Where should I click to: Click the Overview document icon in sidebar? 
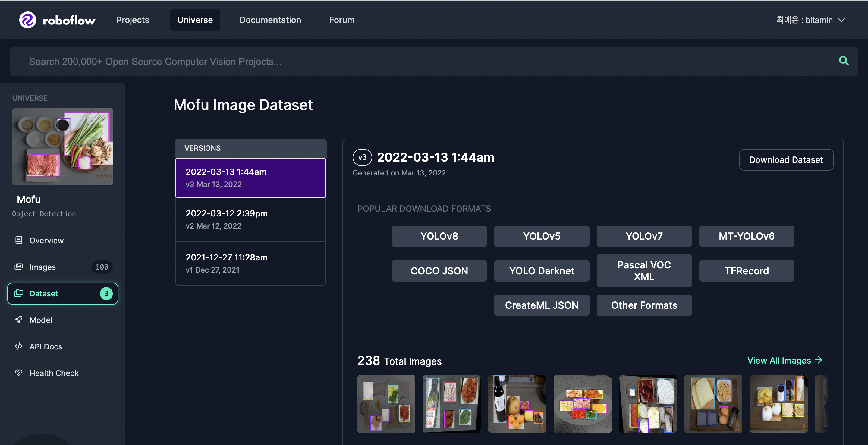(x=18, y=240)
